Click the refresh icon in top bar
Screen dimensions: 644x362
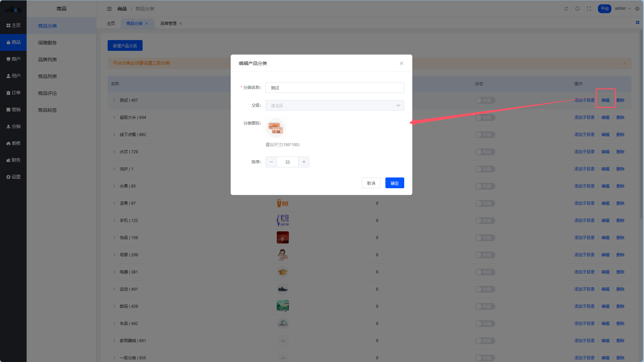point(566,9)
